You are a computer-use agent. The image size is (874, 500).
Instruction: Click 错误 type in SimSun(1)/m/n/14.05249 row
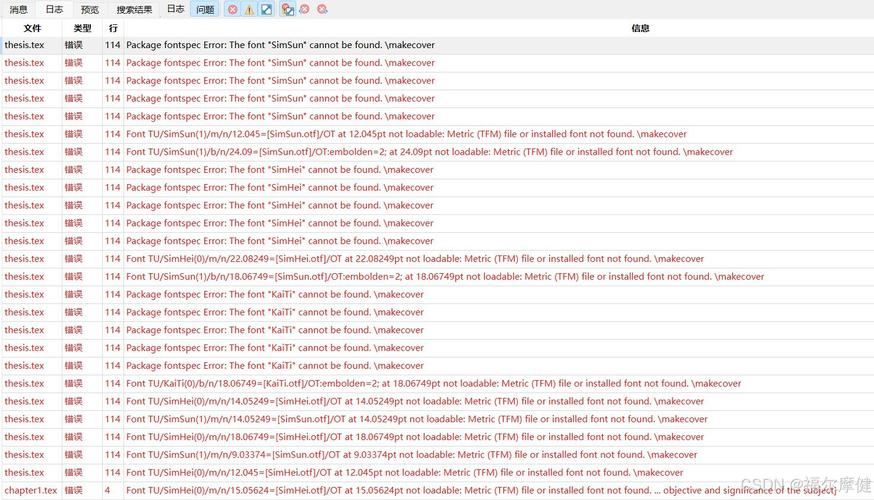(73, 420)
